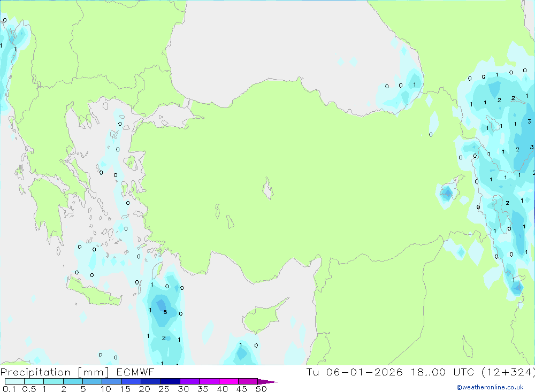Click the 'Precipitation [mm]' title text

pos(55,372)
